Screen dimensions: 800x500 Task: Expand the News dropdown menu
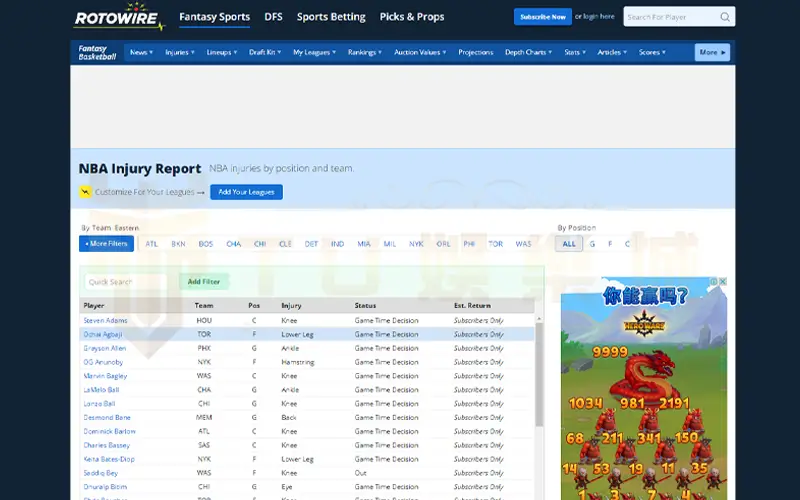coord(141,52)
